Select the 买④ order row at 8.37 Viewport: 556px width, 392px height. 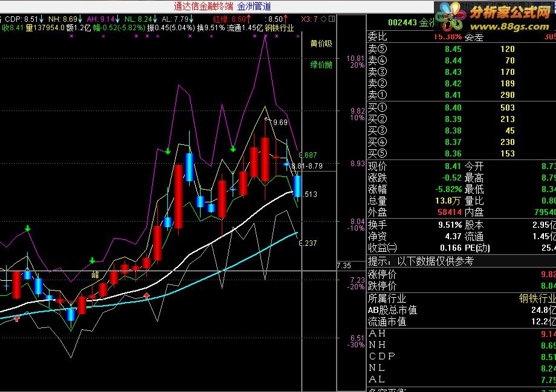[x=461, y=142]
